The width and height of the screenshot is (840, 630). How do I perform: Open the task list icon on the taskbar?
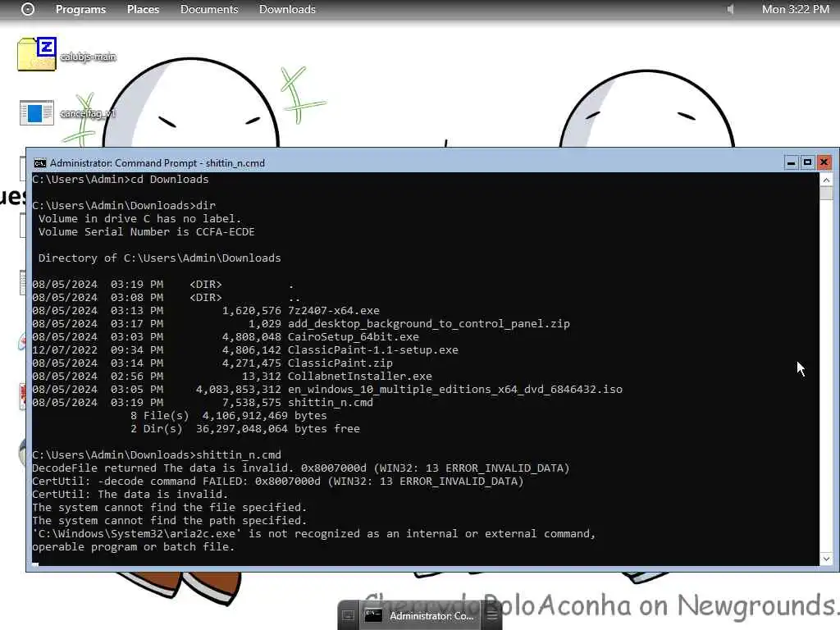(492, 616)
